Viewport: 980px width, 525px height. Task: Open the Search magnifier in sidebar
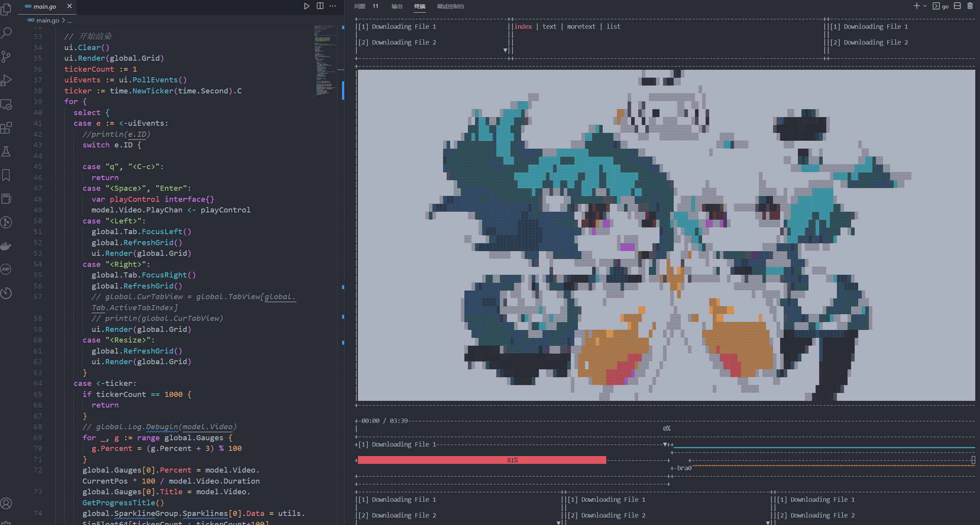[x=6, y=33]
